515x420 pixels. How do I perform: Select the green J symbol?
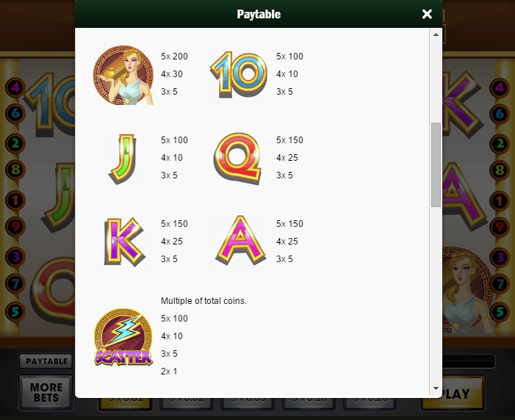(x=122, y=159)
